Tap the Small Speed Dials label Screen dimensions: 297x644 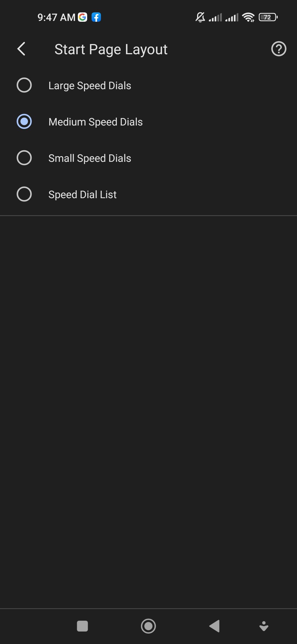(90, 158)
